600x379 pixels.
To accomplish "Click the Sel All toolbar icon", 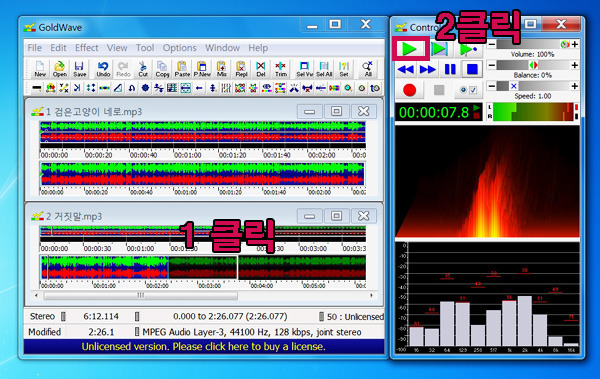I will coord(324,69).
